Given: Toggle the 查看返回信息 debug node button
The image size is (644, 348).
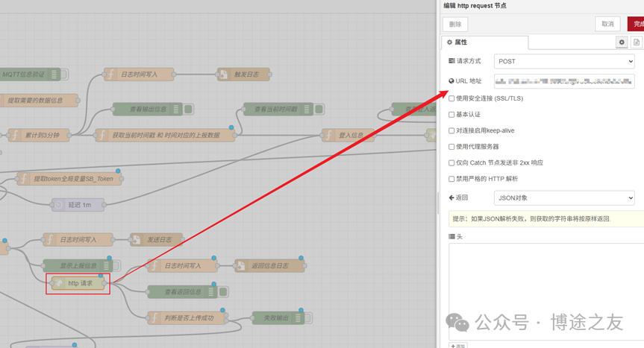Looking at the screenshot, I should pyautogui.click(x=223, y=292).
